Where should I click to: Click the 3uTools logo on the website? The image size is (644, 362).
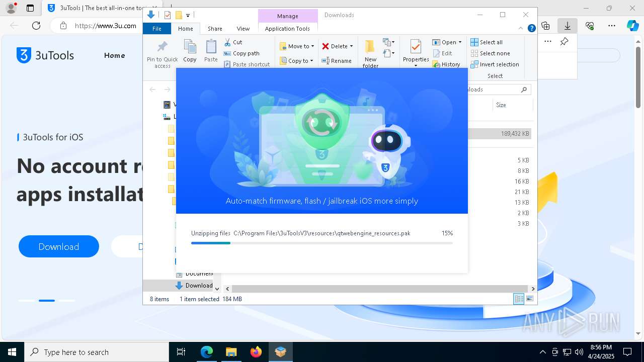coord(45,55)
